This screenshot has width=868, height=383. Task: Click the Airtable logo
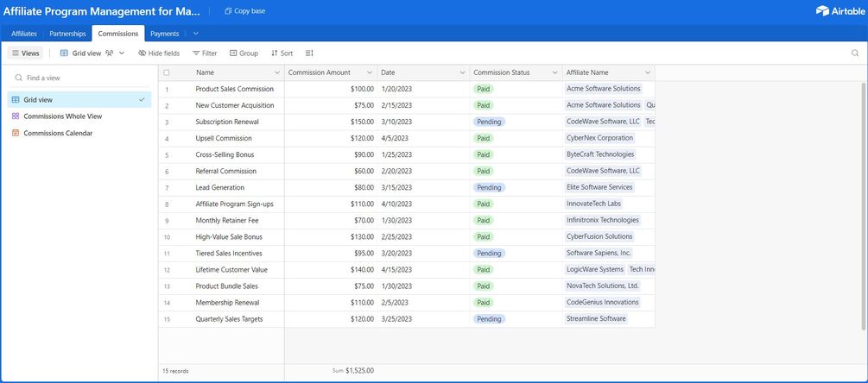click(x=839, y=11)
